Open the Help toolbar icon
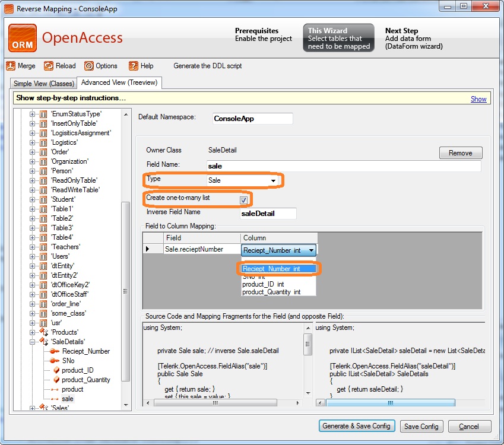504x445 pixels. tap(134, 66)
